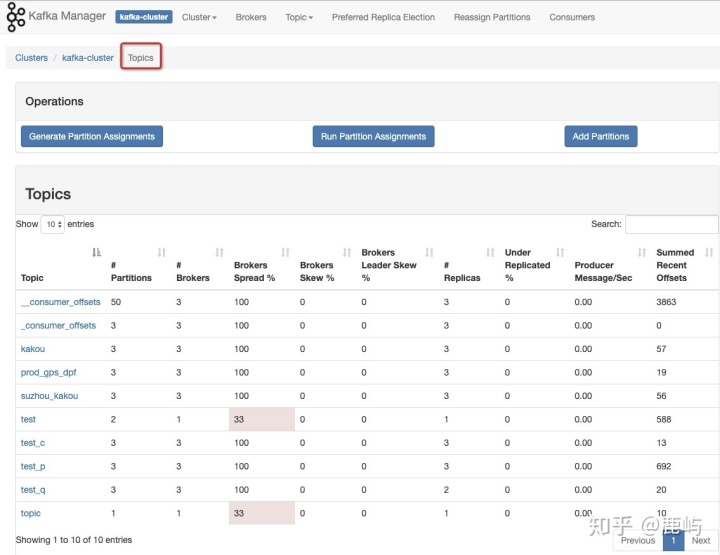This screenshot has width=720, height=555.
Task: Sort by Under Replicated % arrow icon
Action: (x=560, y=252)
